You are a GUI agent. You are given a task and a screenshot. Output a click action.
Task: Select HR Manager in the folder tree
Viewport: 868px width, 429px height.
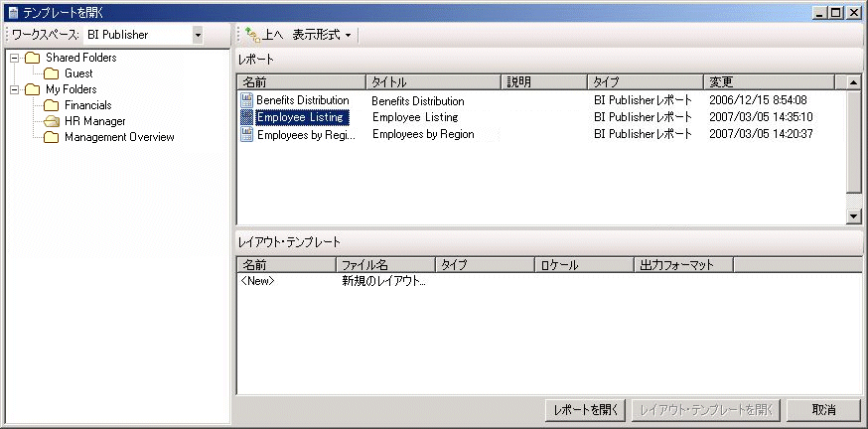(x=95, y=122)
